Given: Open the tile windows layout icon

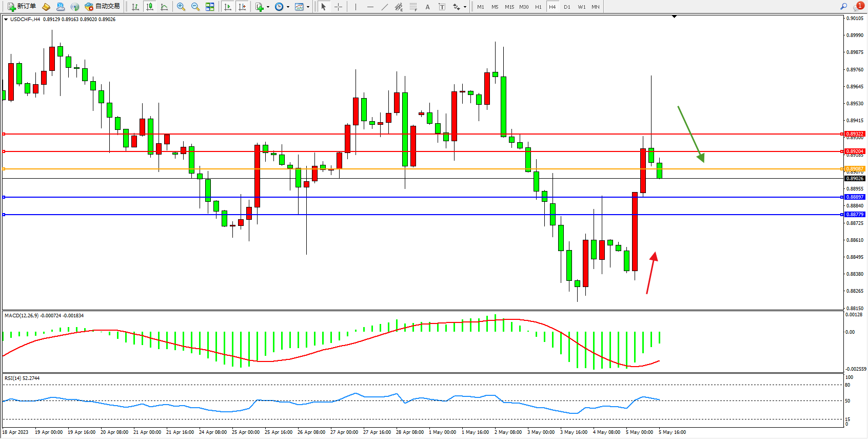Looking at the screenshot, I should (x=210, y=7).
